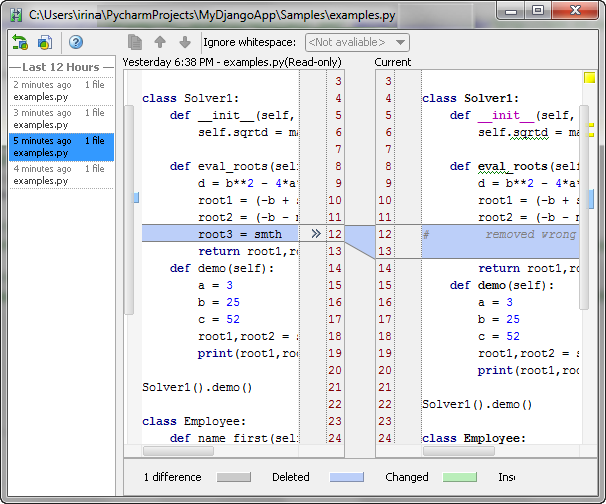Open the Ignore whitespace dropdown

tap(356, 42)
